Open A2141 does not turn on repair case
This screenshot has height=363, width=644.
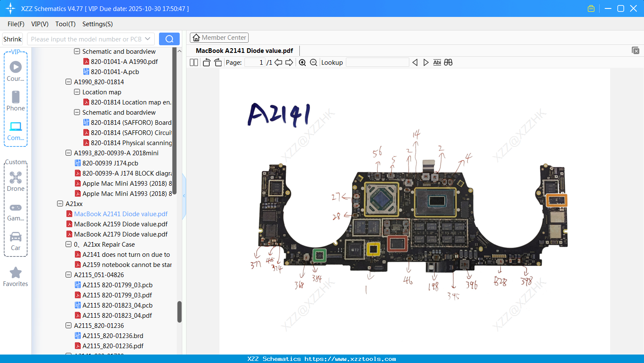click(122, 255)
